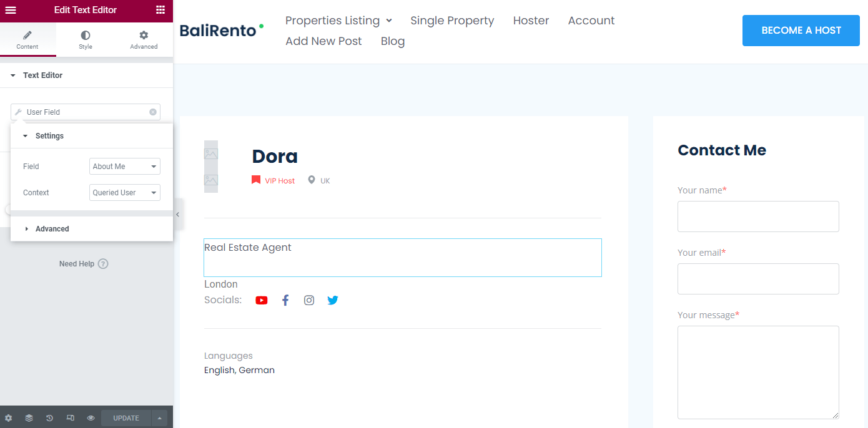Open the widgets grid panel icon
The height and width of the screenshot is (428, 868).
point(160,10)
